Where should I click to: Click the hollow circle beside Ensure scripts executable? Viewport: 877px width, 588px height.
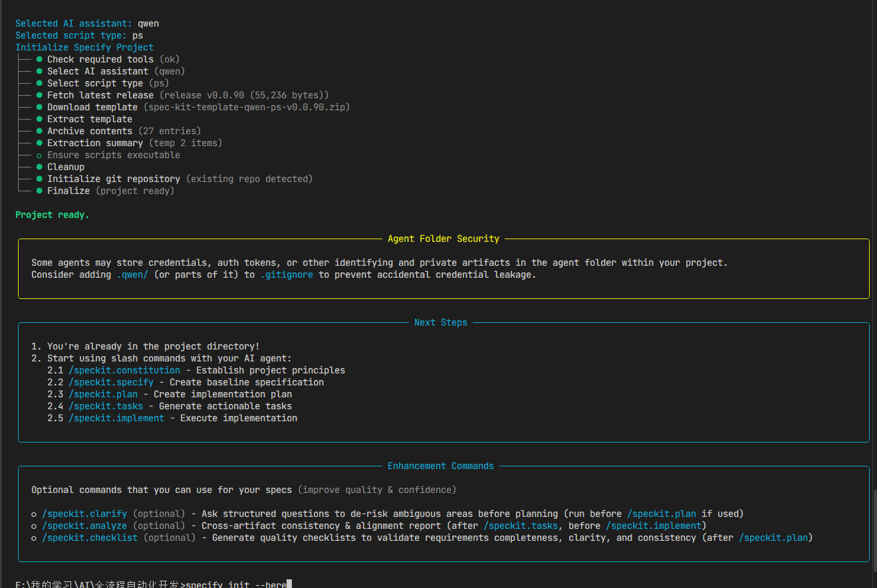click(x=39, y=155)
